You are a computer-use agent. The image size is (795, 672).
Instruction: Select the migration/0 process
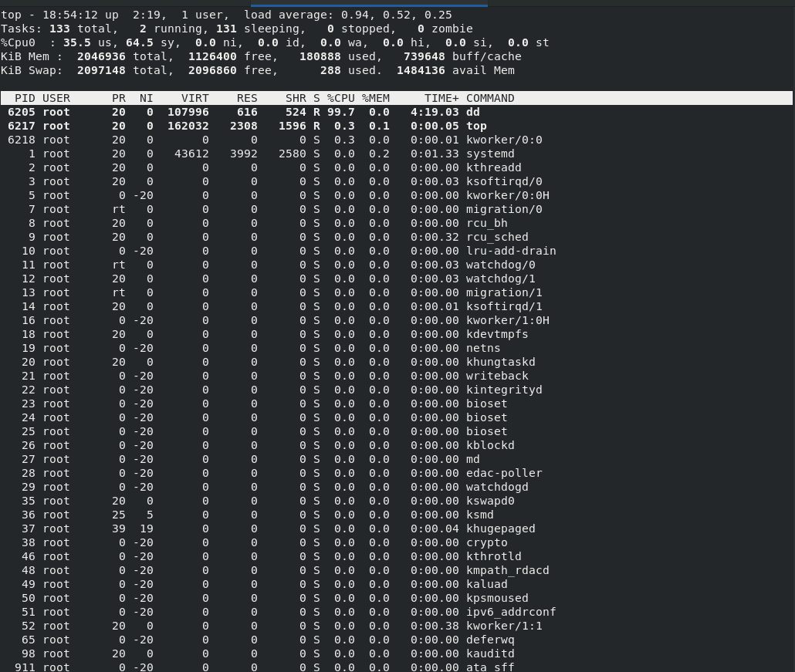[504, 209]
